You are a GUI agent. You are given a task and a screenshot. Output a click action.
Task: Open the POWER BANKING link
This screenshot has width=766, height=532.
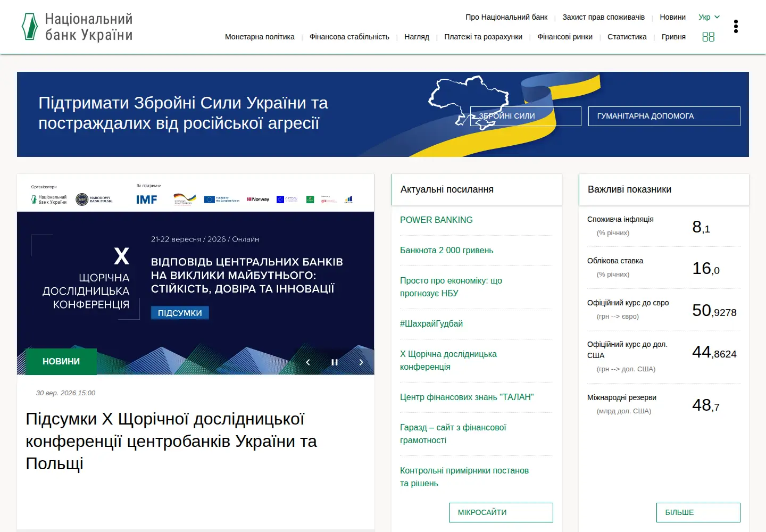436,220
